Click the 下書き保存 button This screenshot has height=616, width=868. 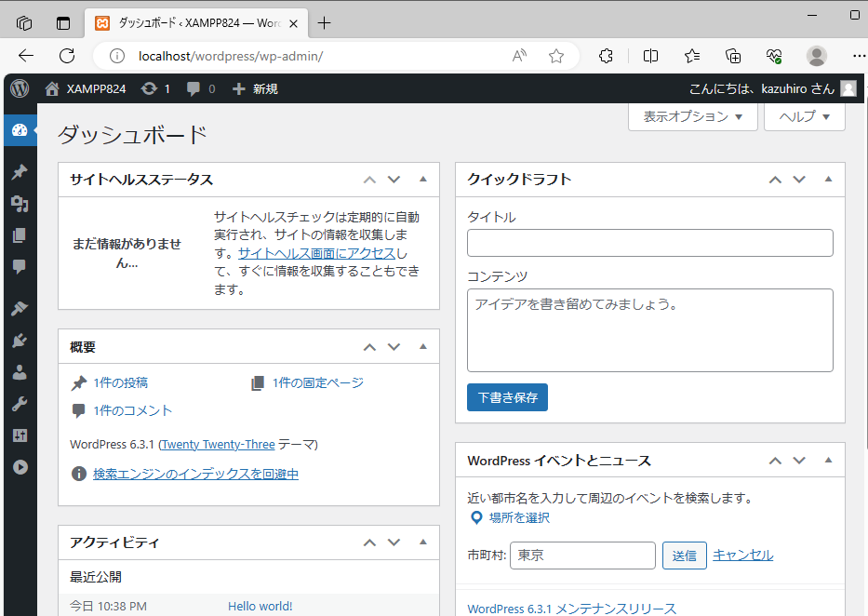(x=507, y=397)
